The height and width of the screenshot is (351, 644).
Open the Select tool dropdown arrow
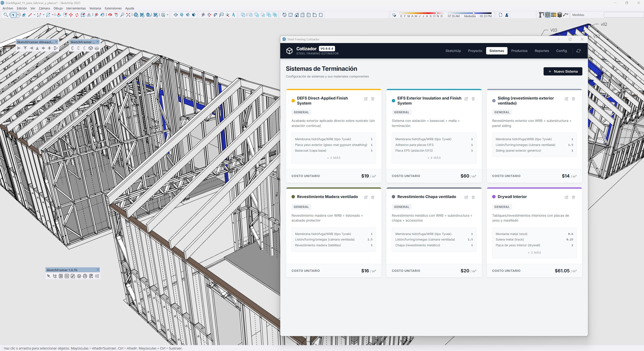(18, 15)
